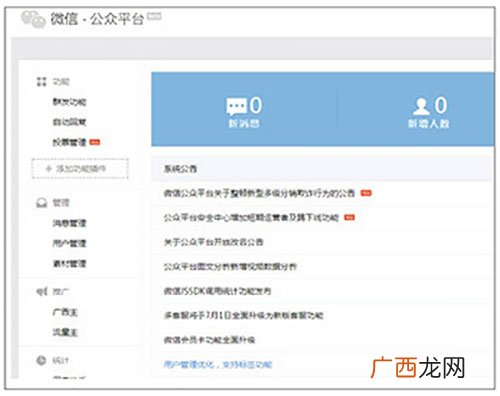The width and height of the screenshot is (500, 396).
Task: Open 群发功能 in the sidebar
Action: [69, 102]
